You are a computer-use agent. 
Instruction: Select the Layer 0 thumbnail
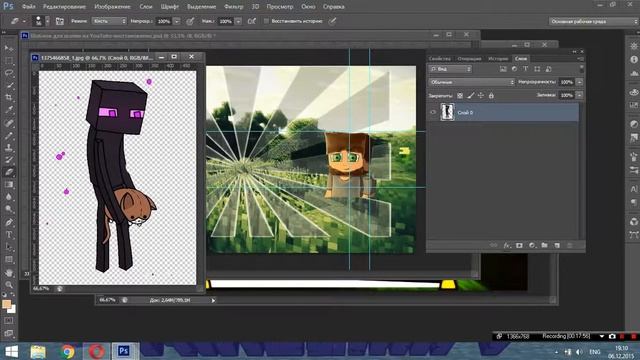pos(447,112)
